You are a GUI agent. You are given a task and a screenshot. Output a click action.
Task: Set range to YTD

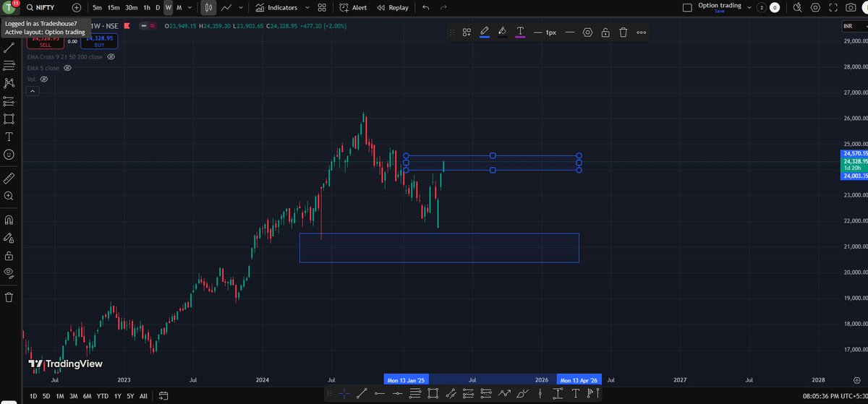coord(101,396)
